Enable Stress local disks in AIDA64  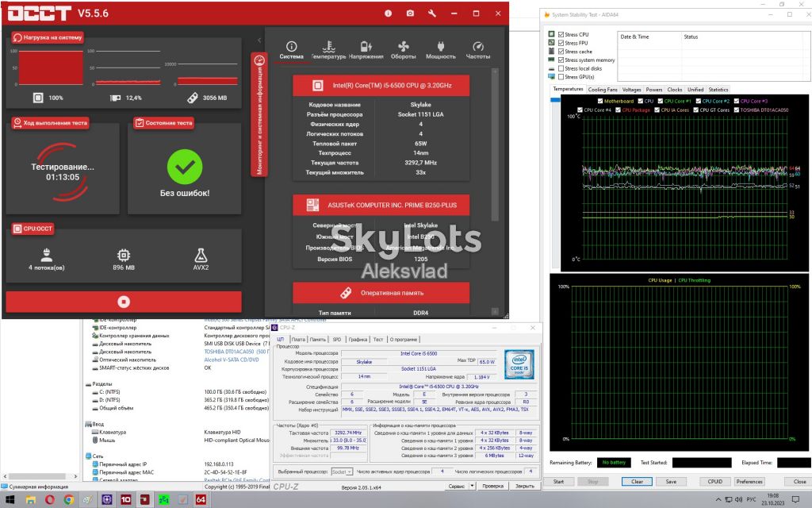tap(561, 68)
